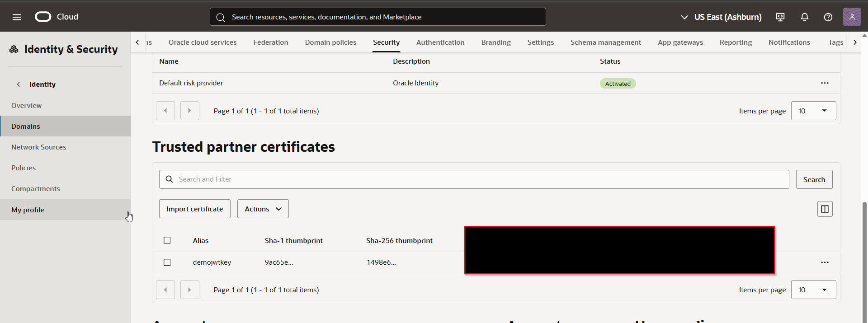This screenshot has height=323, width=868.
Task: Open actions menu for demojwtkey row
Action: point(825,262)
